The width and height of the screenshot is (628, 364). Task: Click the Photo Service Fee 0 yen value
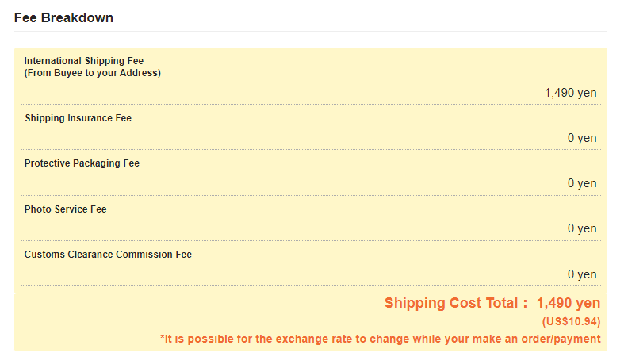582,228
